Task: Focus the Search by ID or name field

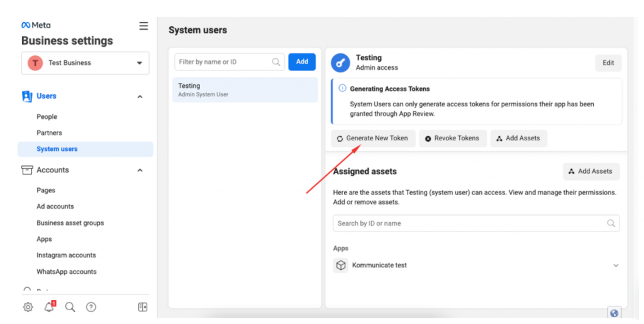Action: [x=477, y=223]
